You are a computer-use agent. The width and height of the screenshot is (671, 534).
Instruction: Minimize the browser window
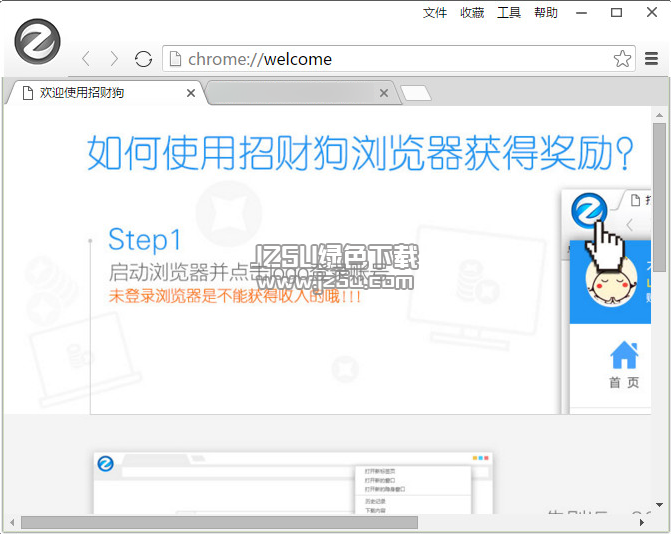[x=581, y=13]
